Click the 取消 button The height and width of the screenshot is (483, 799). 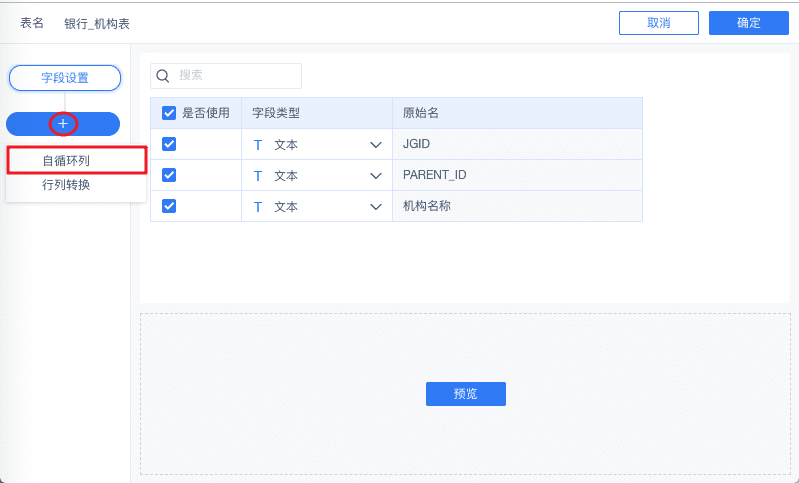point(659,23)
